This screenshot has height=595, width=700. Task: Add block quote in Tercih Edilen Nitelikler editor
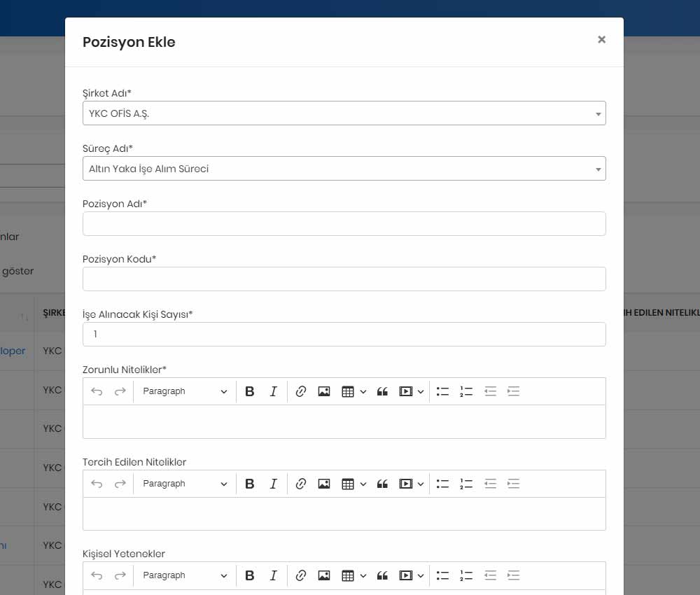point(382,484)
